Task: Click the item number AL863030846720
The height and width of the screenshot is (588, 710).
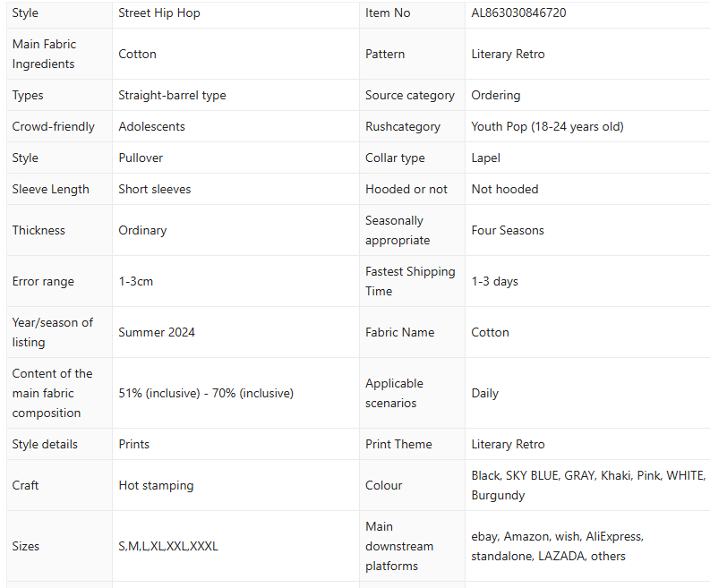Action: pos(518,13)
